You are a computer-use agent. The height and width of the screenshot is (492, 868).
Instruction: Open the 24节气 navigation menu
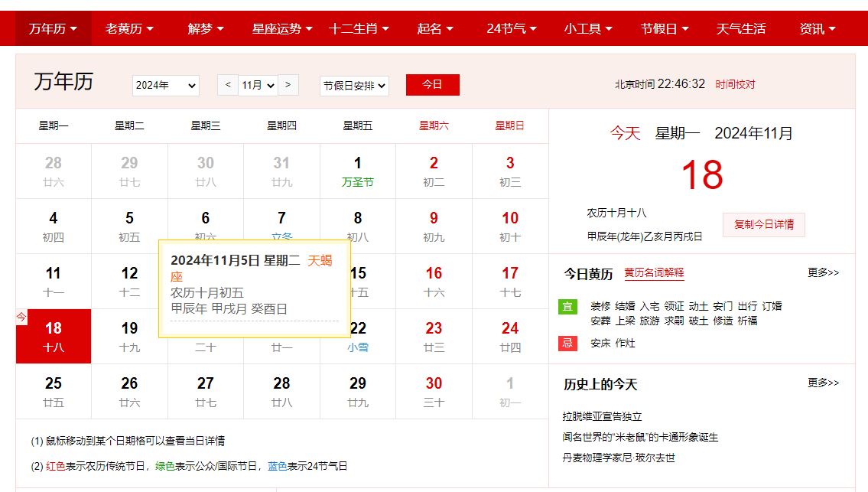tap(512, 28)
